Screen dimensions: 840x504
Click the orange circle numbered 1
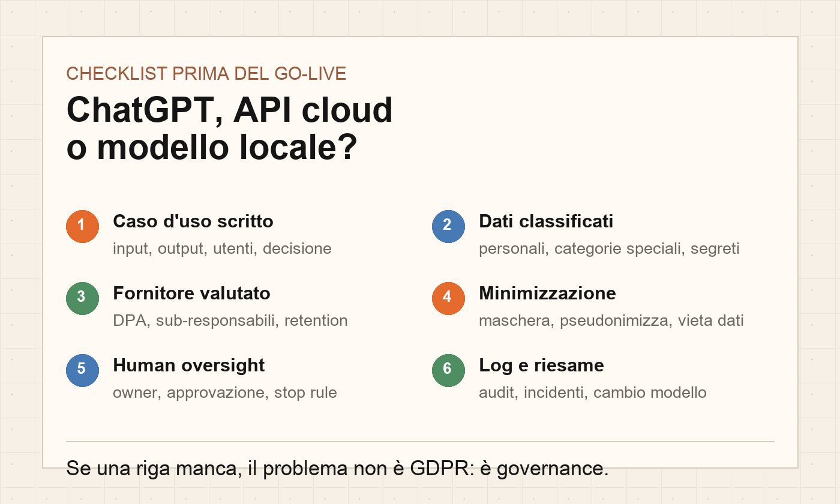coord(82,226)
